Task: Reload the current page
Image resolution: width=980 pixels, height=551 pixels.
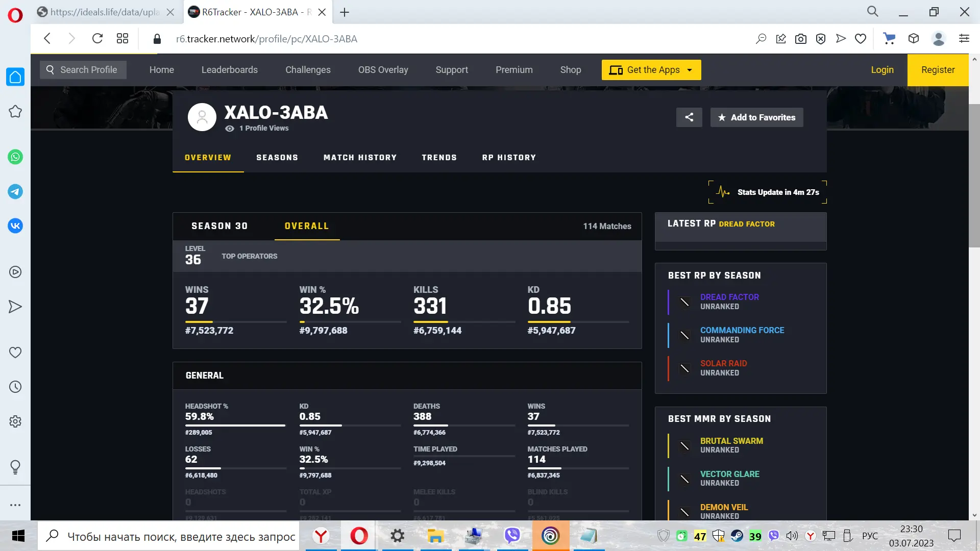Action: point(97,39)
